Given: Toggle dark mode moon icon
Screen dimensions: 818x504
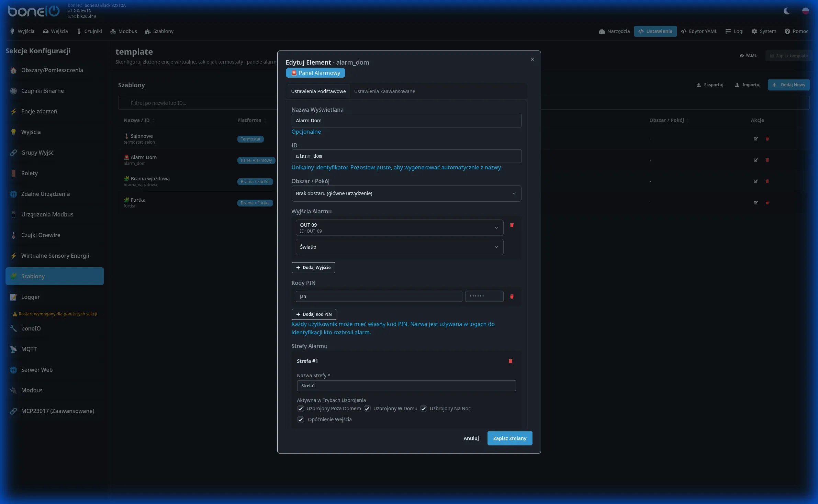Looking at the screenshot, I should click(786, 11).
